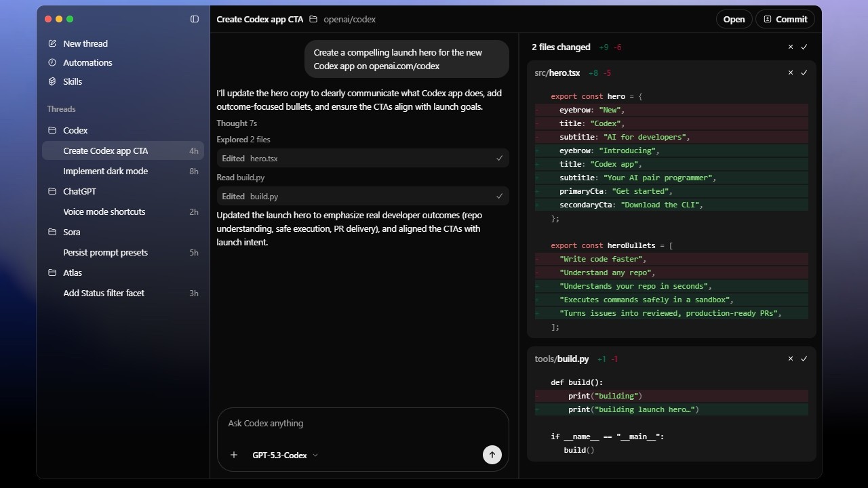Click the user prompt message bubble

pos(407,59)
